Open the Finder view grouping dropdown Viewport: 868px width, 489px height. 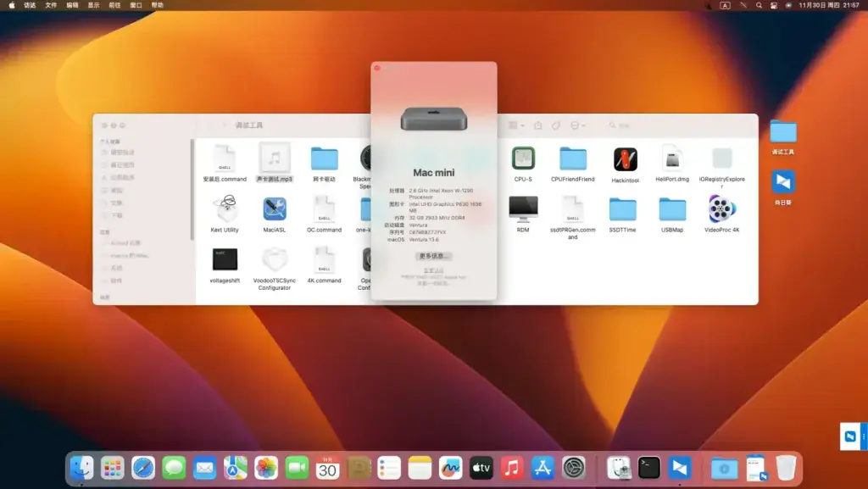[516, 125]
